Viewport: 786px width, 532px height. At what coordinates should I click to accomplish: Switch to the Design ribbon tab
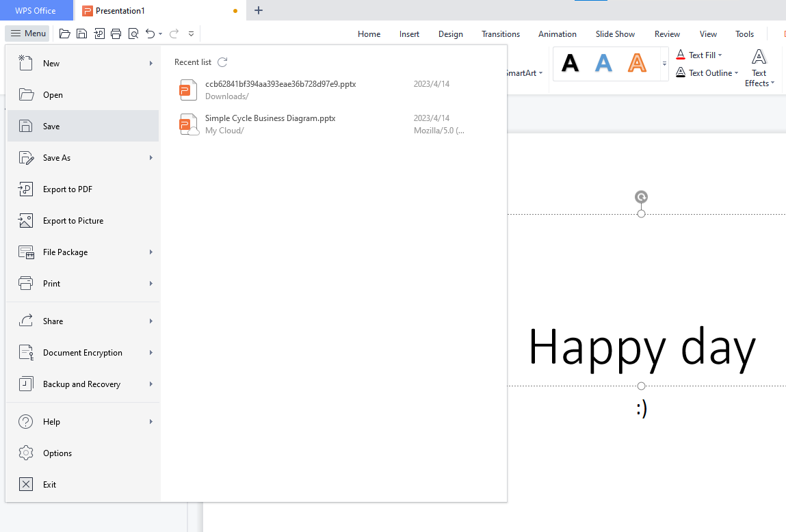click(x=451, y=34)
